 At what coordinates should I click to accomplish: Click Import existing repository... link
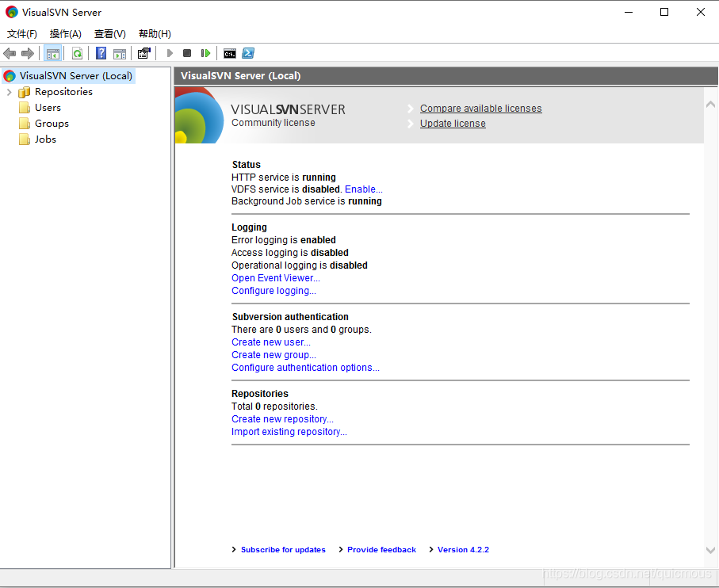(289, 432)
